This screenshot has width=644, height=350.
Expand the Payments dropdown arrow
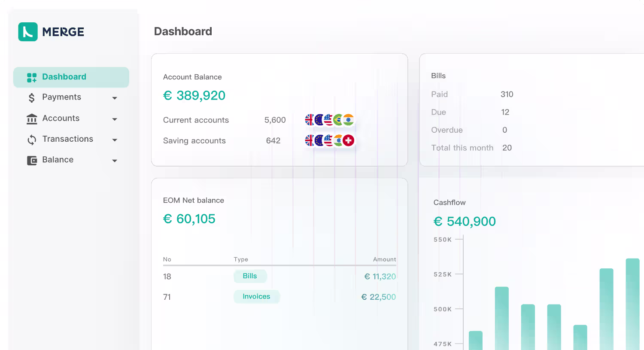click(x=115, y=98)
